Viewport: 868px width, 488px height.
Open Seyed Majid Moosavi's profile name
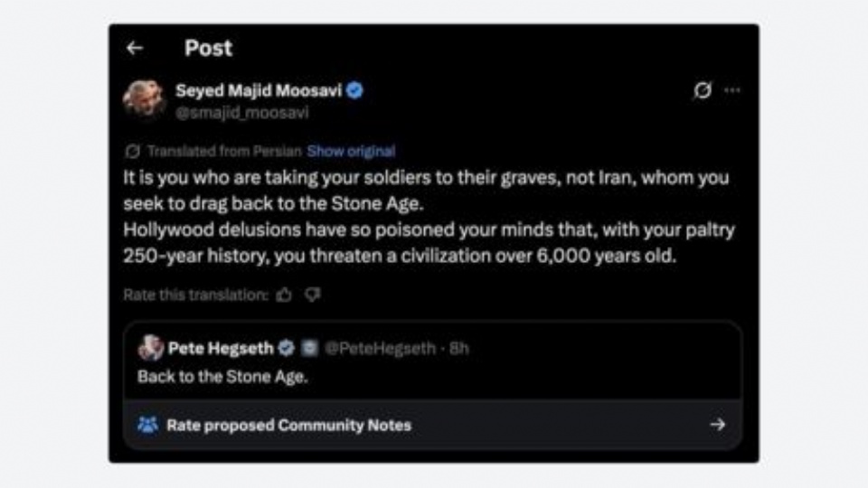(259, 90)
